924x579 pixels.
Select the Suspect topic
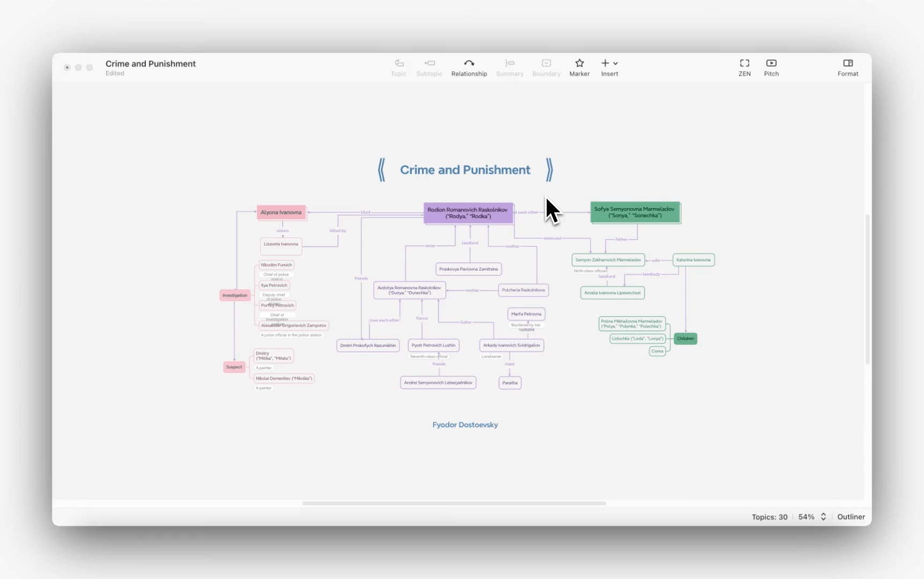pyautogui.click(x=234, y=367)
